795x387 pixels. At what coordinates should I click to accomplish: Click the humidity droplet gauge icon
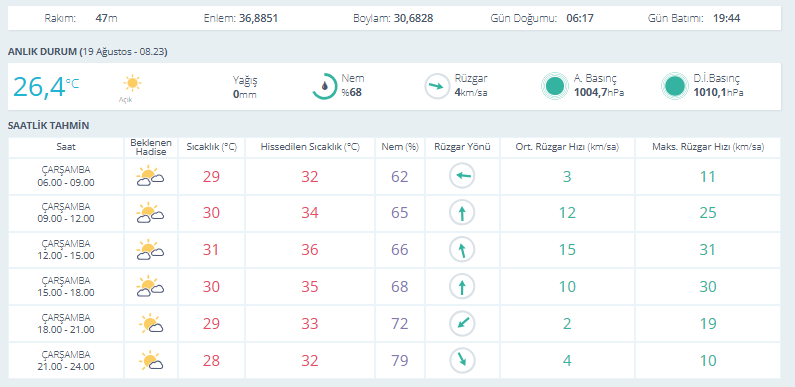click(x=324, y=86)
